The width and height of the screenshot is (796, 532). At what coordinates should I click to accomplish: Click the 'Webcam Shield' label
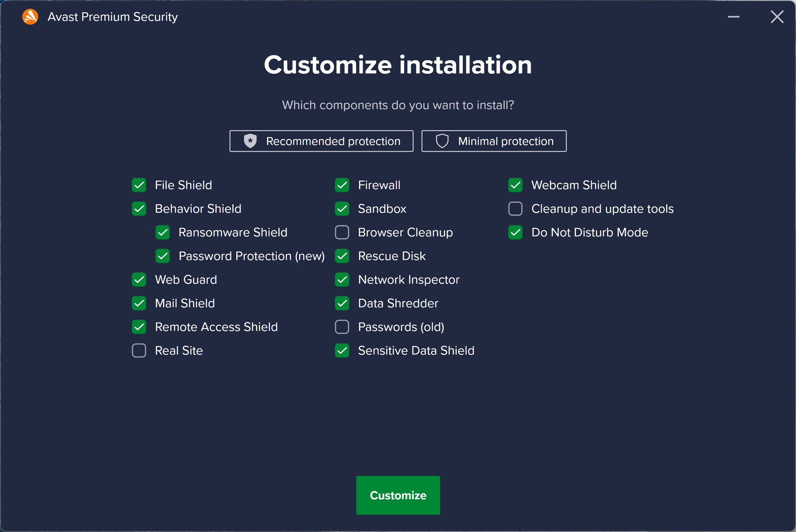(574, 185)
